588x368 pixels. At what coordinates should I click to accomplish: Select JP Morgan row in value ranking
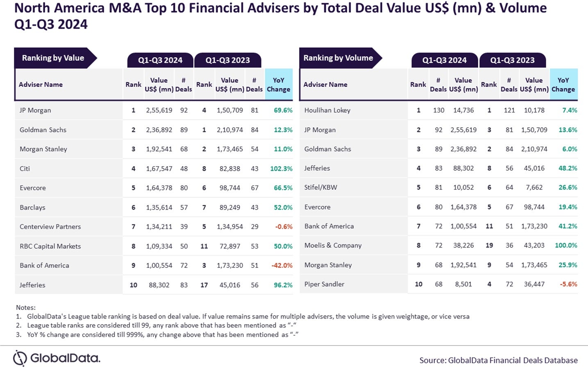(35, 111)
